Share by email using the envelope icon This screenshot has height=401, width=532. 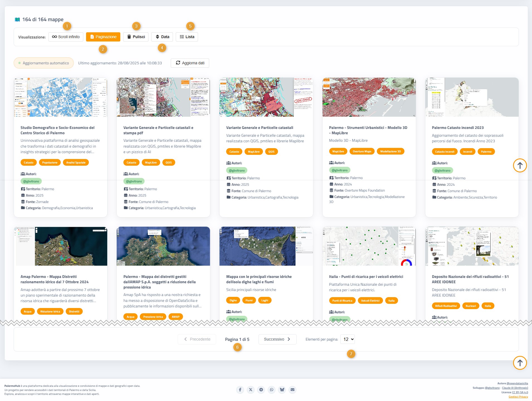tap(292, 390)
